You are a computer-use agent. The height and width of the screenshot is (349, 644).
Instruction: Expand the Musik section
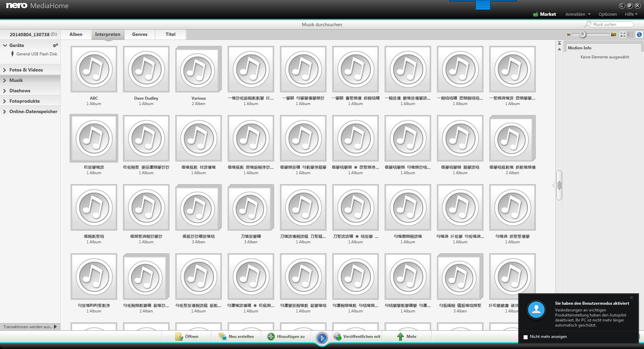5,80
